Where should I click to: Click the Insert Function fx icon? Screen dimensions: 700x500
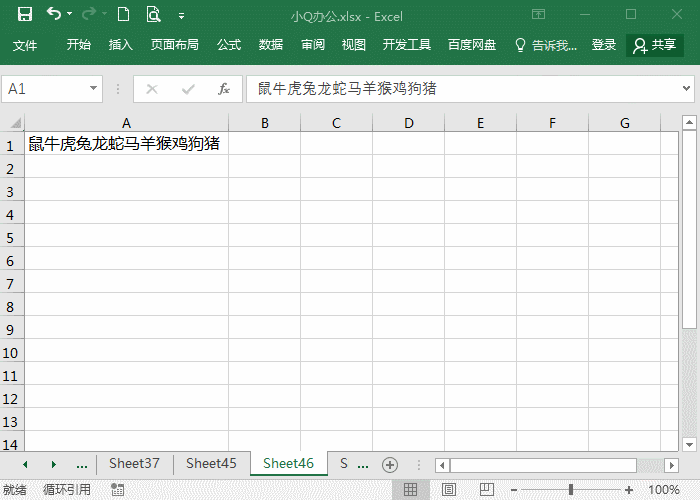[224, 89]
